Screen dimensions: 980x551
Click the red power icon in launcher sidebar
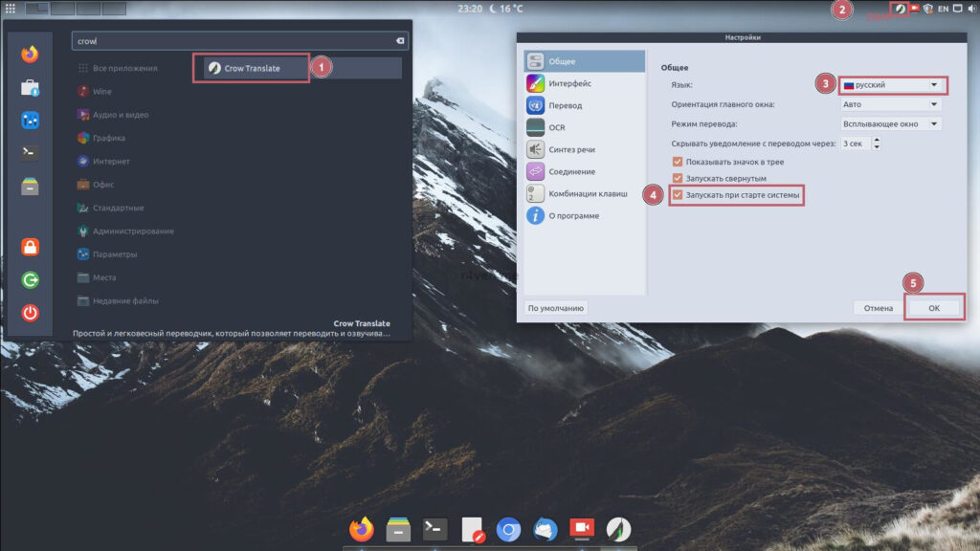31,313
